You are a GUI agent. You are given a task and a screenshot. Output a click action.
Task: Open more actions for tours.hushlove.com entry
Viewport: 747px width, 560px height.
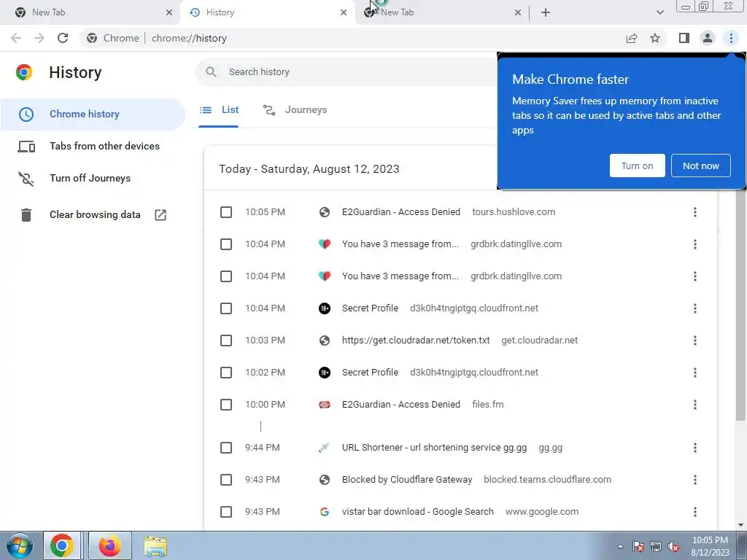pos(695,212)
